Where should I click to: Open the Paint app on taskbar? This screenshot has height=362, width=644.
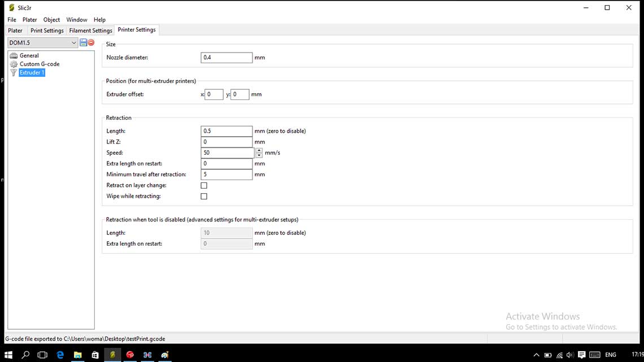tap(165, 355)
